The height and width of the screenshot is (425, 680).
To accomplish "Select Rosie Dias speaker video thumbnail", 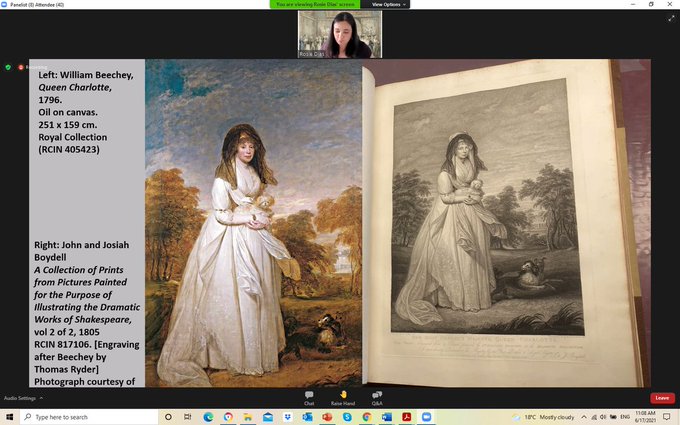I will (x=340, y=34).
